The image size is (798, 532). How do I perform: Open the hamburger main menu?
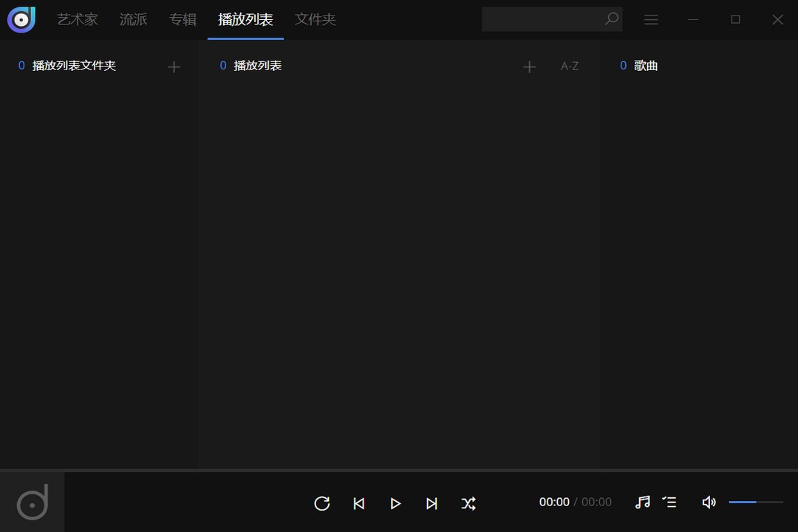651,19
